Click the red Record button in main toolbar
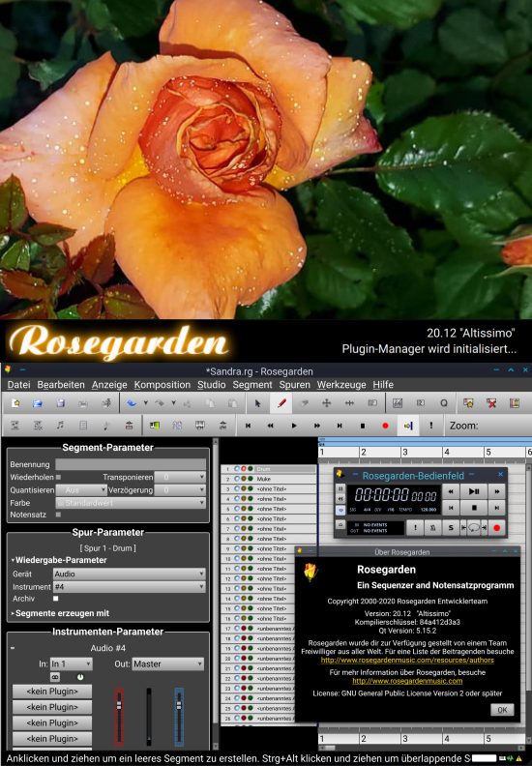This screenshot has width=532, height=766. tap(385, 426)
